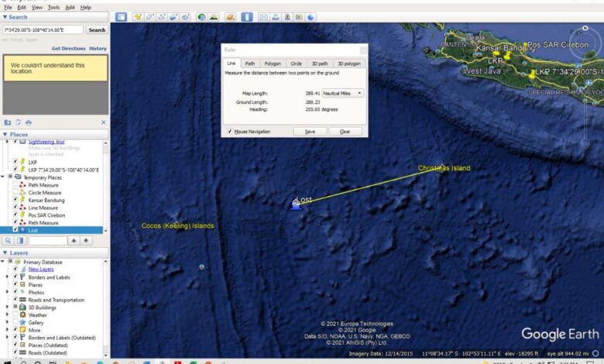This screenshot has height=364, width=604.
Task: Click the Add Placemark pushpin tool
Action: [x=138, y=17]
